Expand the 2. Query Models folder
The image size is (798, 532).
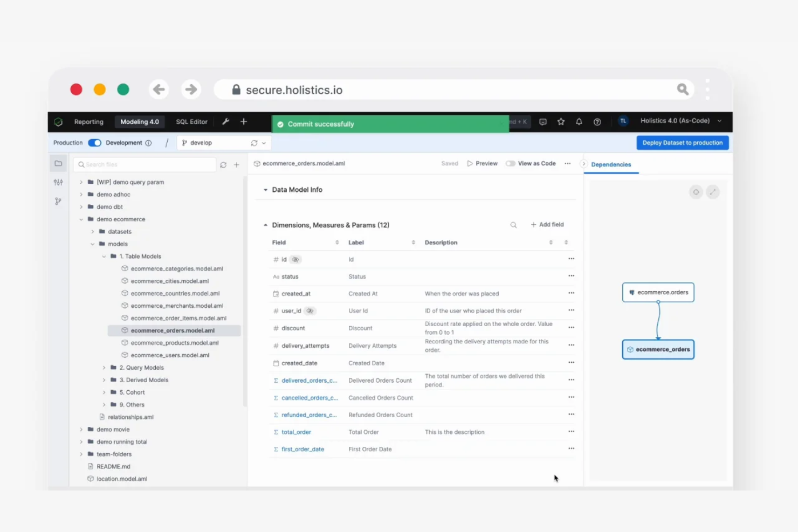point(104,367)
